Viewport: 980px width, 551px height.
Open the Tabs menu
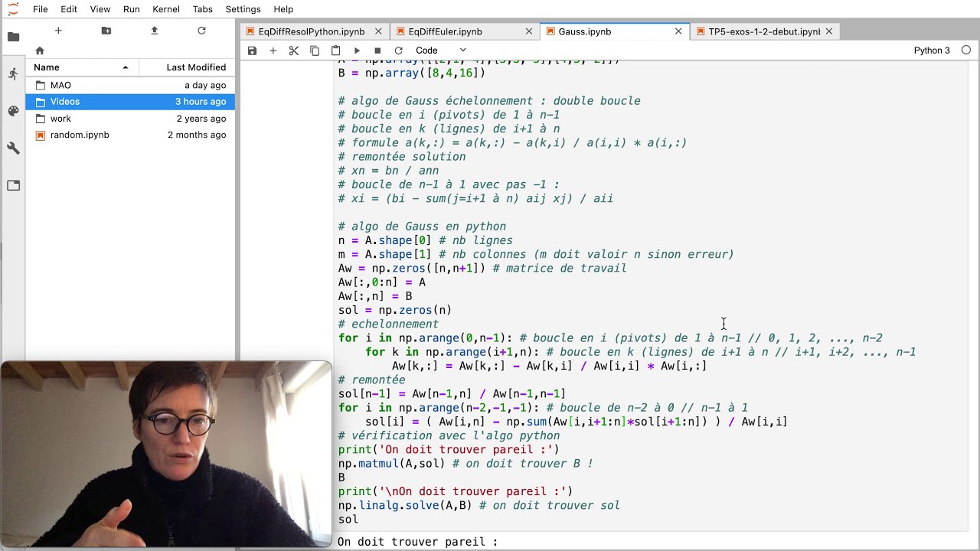pos(203,9)
